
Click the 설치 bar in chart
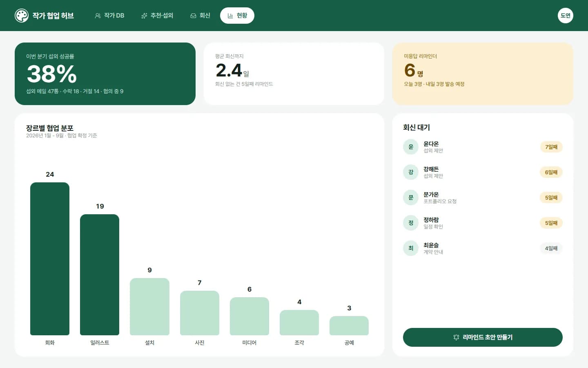(x=149, y=307)
